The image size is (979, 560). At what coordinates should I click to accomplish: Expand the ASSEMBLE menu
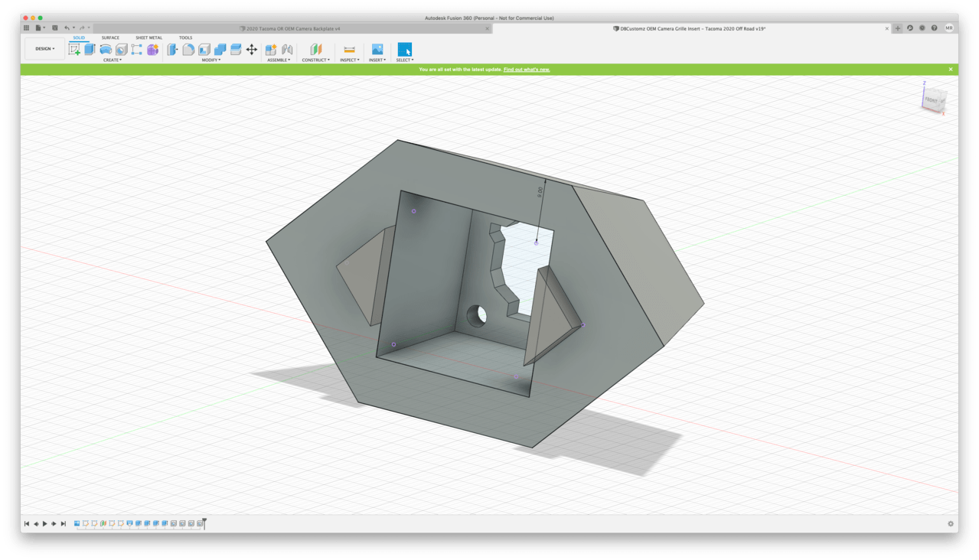pyautogui.click(x=279, y=60)
